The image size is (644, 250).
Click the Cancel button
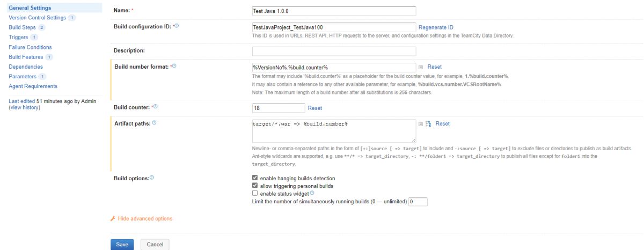[155, 244]
